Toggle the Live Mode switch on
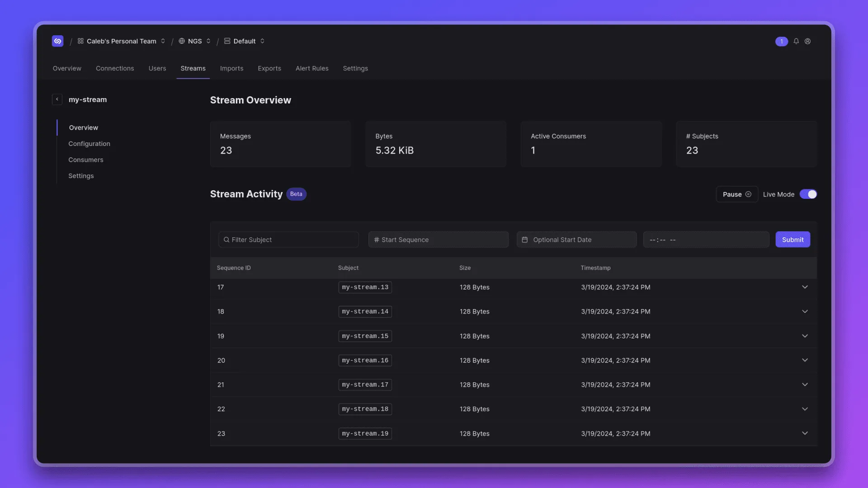 pyautogui.click(x=808, y=194)
